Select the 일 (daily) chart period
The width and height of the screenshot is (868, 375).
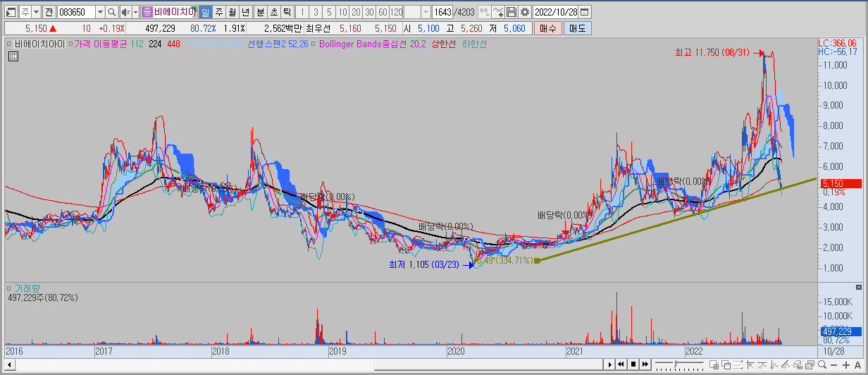[x=205, y=12]
